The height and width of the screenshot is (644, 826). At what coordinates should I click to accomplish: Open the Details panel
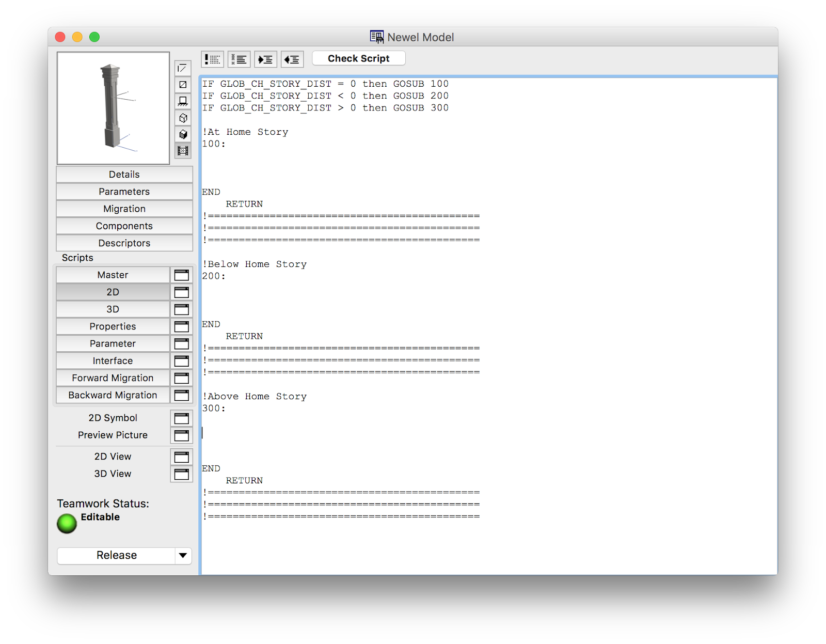[x=124, y=175]
